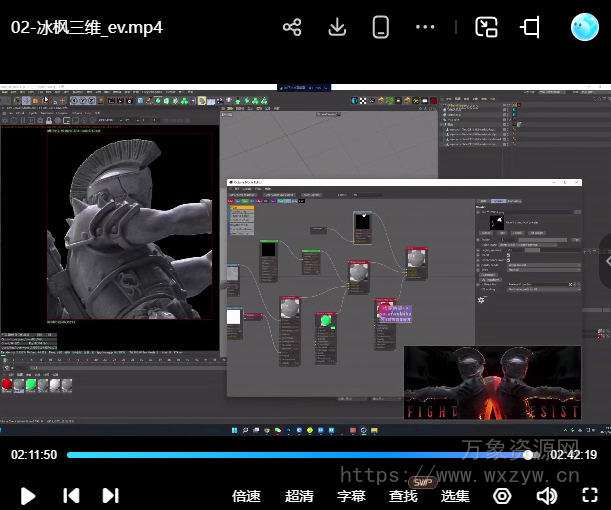This screenshot has height=510, width=611.
Task: Skip to the next video
Action: click(111, 495)
